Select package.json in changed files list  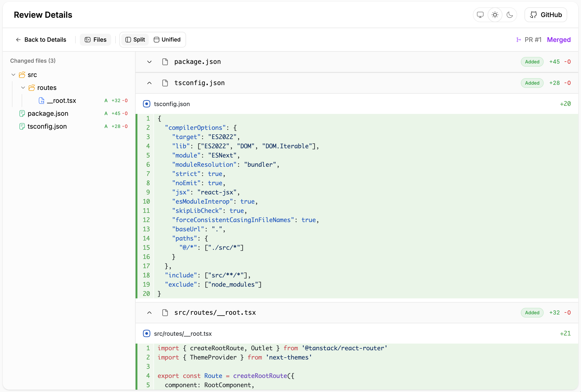coord(48,113)
